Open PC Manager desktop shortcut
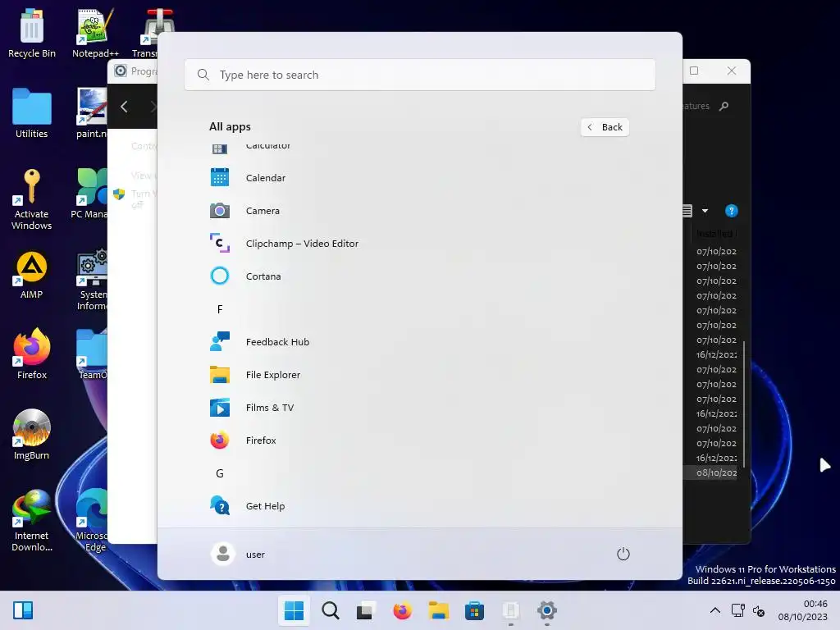Screen dimensions: 840x630 tap(90, 194)
